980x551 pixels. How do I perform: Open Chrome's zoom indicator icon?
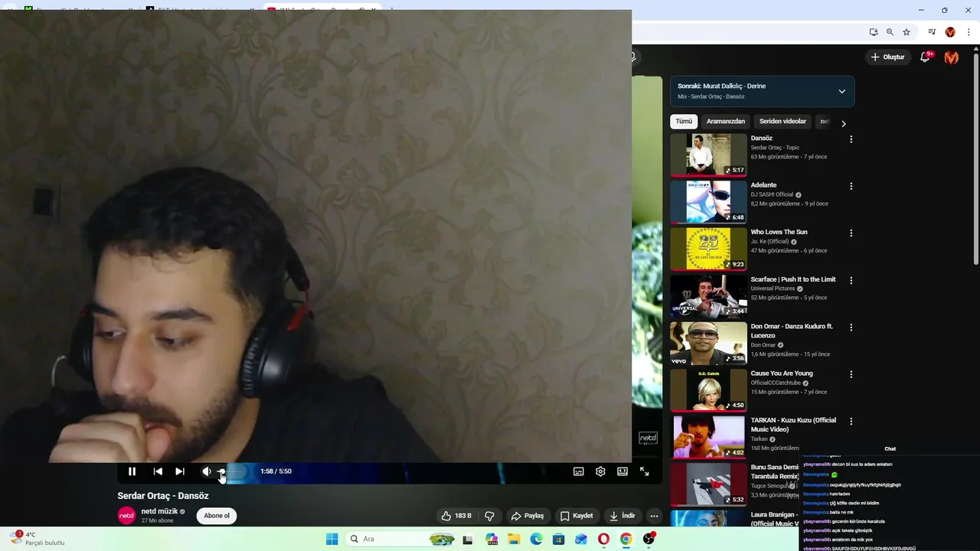tap(890, 32)
